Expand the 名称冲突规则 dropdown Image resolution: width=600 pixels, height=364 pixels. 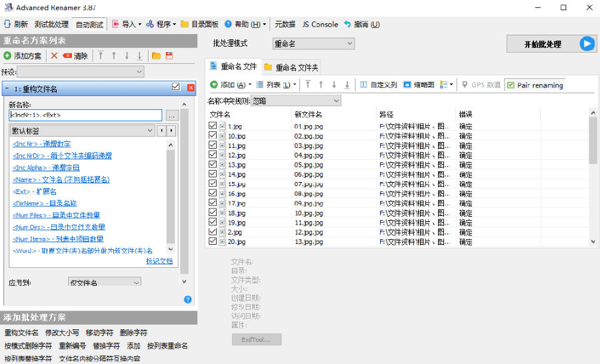pos(296,101)
